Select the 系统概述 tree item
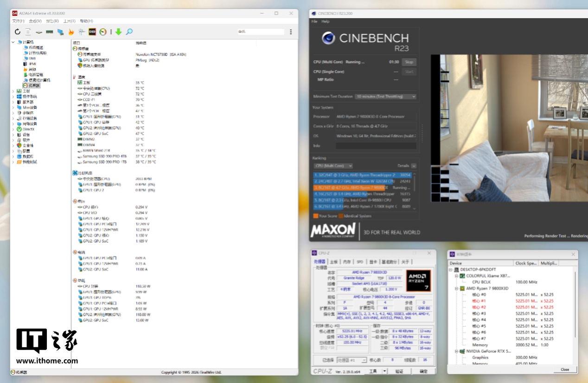Viewport: 588px width, 383px height. [x=33, y=47]
